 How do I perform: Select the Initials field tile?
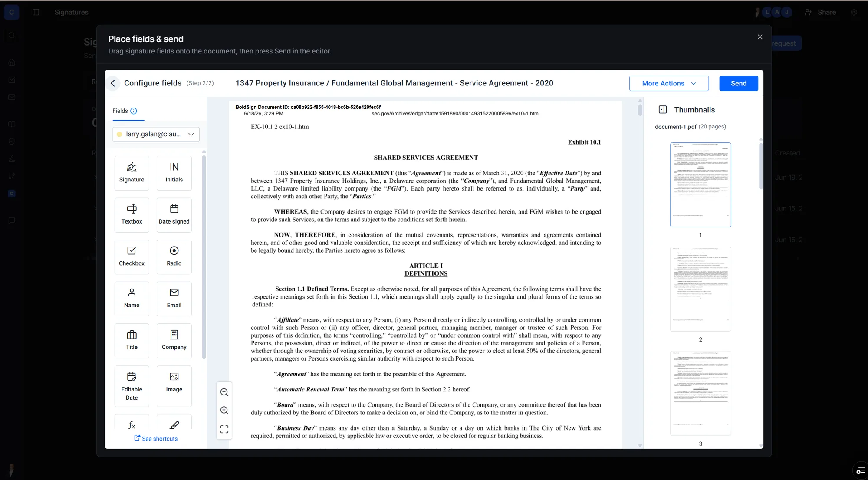coord(174,173)
